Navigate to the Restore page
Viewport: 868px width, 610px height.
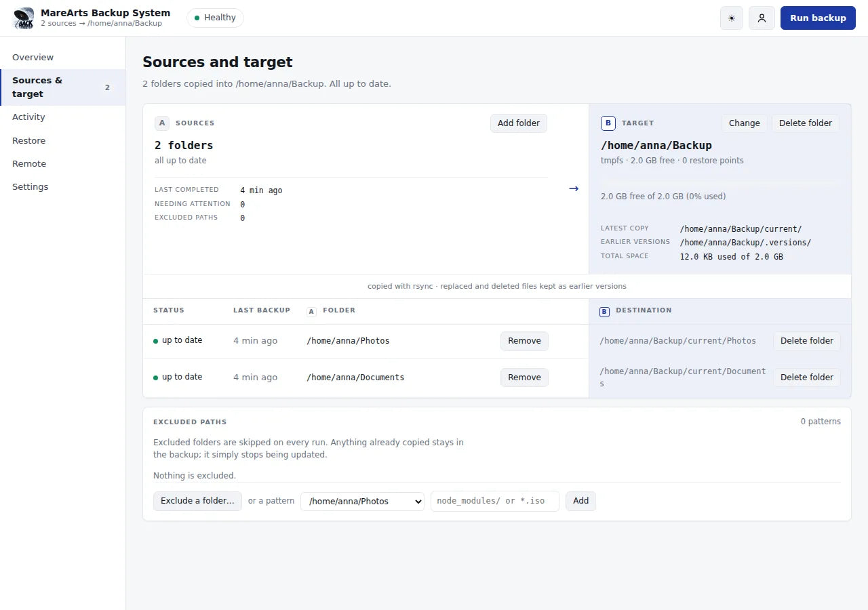tap(62, 141)
